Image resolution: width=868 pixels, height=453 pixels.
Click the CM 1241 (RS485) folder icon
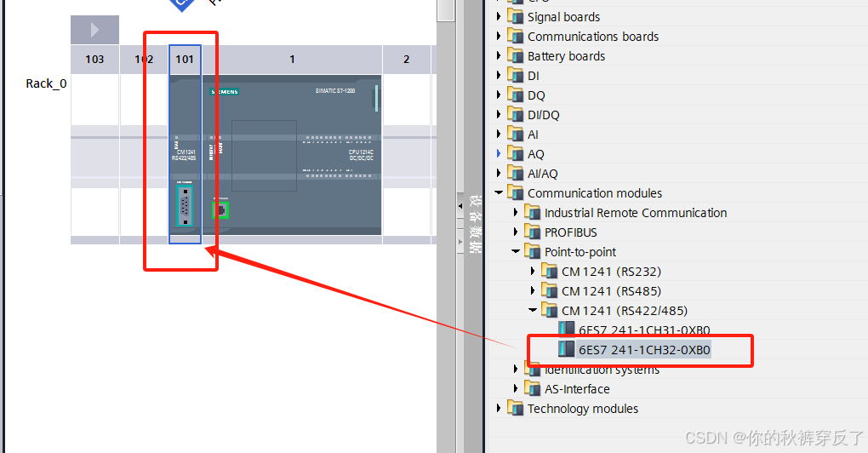(x=549, y=290)
